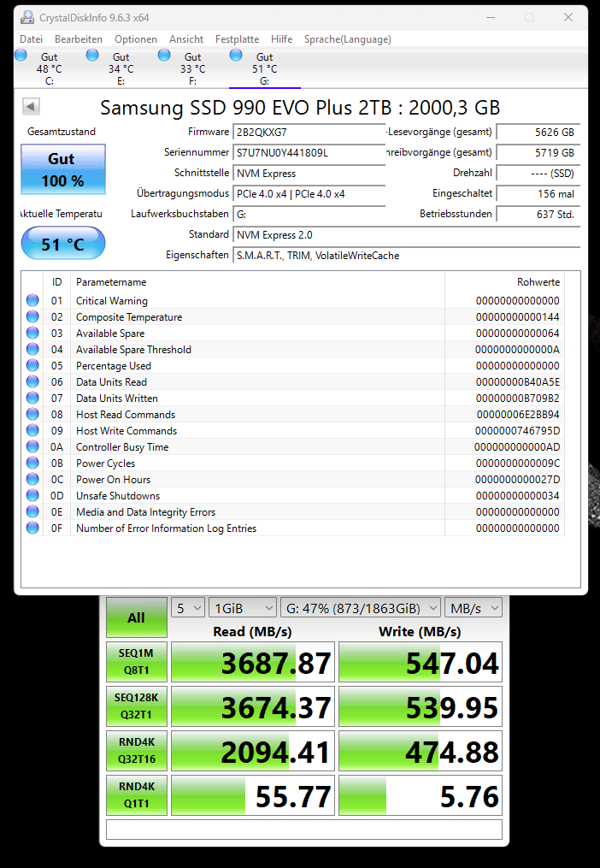
Task: Click the Firmware field 2B2QKXG7
Action: click(309, 133)
